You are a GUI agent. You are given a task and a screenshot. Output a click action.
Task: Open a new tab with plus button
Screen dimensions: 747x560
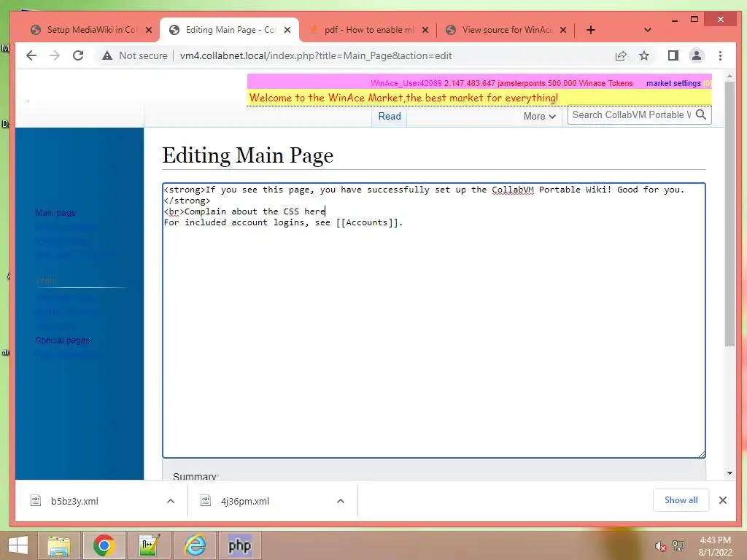(591, 30)
